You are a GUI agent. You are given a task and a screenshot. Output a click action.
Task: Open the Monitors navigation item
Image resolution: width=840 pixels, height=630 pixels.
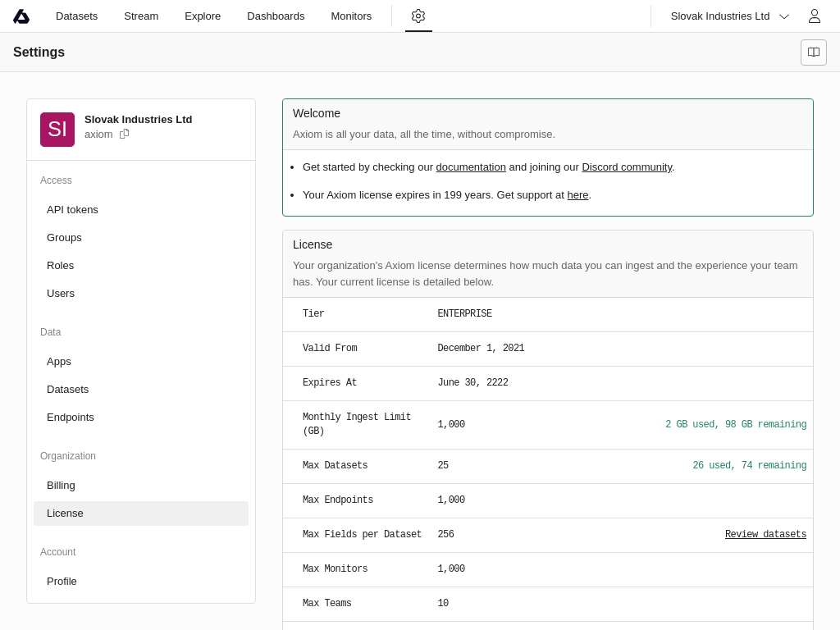pyautogui.click(x=351, y=16)
